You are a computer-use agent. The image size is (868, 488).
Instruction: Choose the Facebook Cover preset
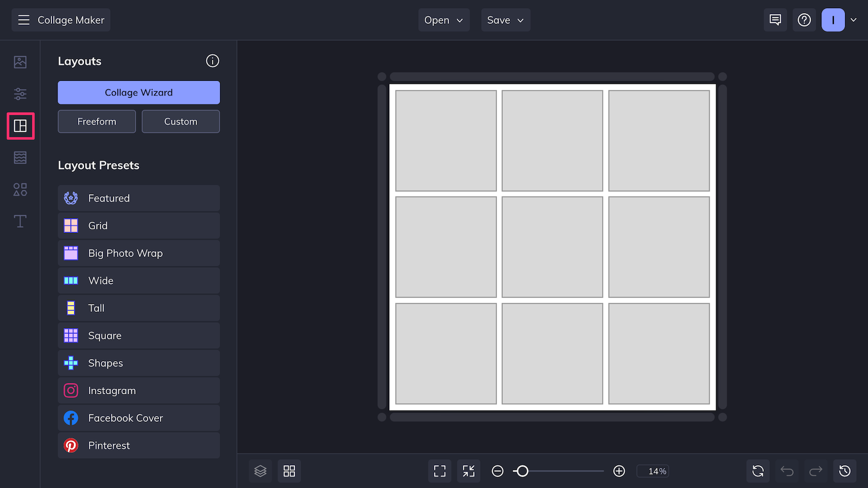(x=138, y=418)
